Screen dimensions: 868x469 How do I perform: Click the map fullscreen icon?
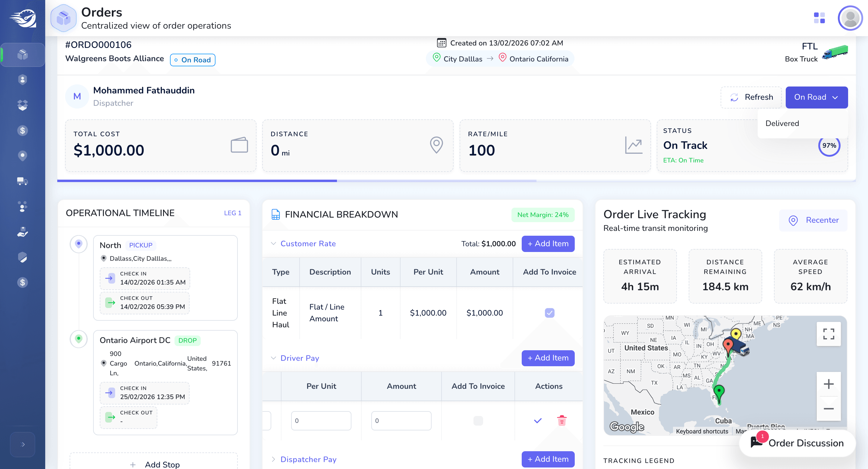pyautogui.click(x=828, y=334)
